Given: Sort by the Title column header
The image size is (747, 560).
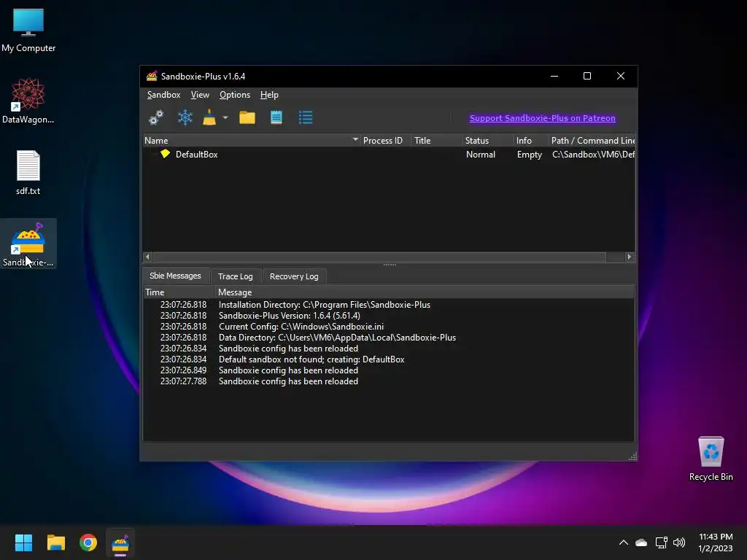Looking at the screenshot, I should (436, 141).
